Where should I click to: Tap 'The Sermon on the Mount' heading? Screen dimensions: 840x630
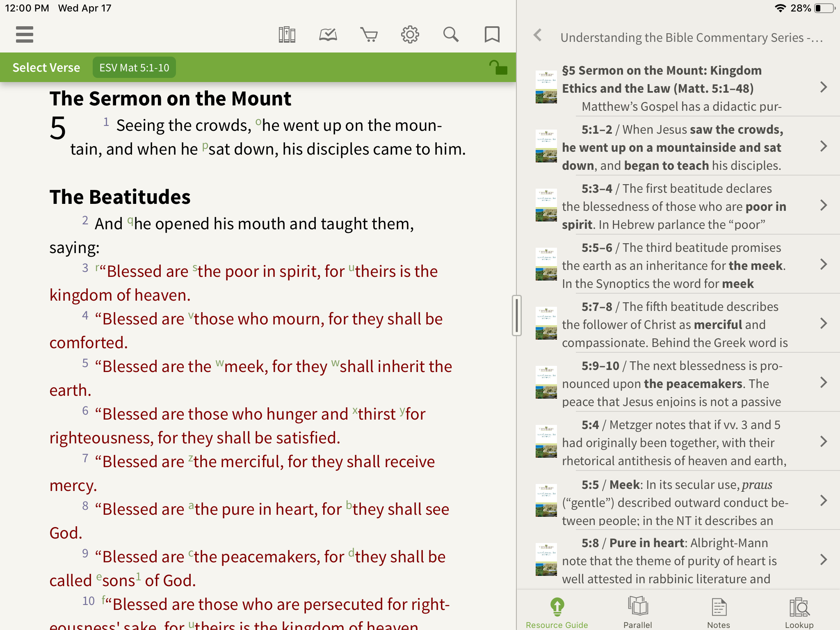point(170,99)
